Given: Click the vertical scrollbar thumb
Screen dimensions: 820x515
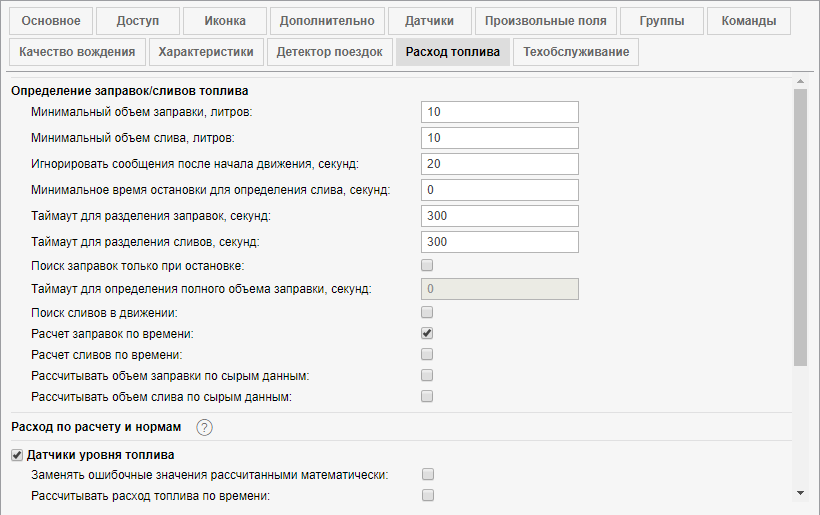Looking at the screenshot, I should click(800, 228).
